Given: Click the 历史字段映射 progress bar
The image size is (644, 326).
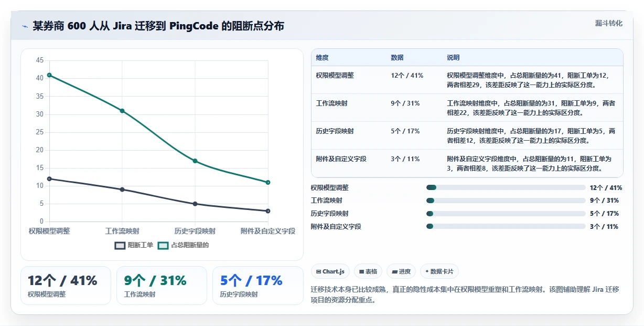Looking at the screenshot, I should pos(506,214).
